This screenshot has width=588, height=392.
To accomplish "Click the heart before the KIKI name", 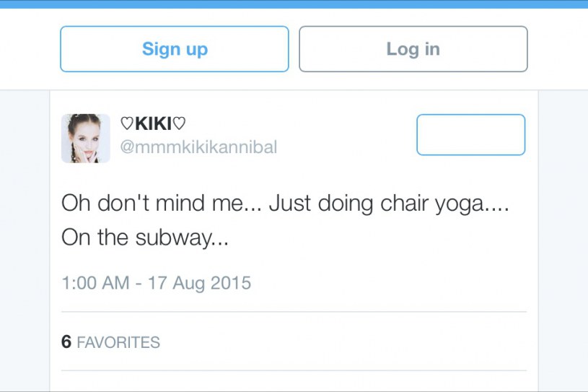I will click(x=126, y=125).
